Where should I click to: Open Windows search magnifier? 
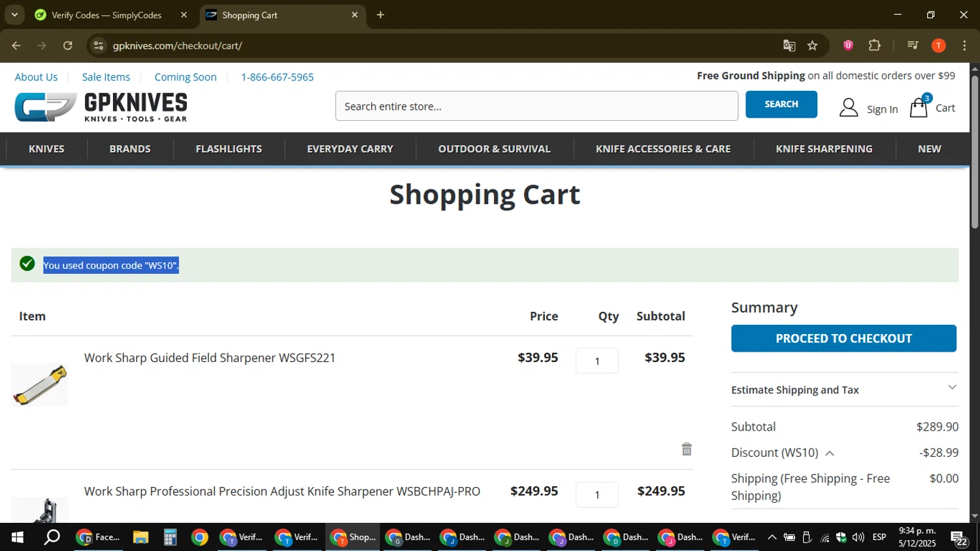point(52,537)
